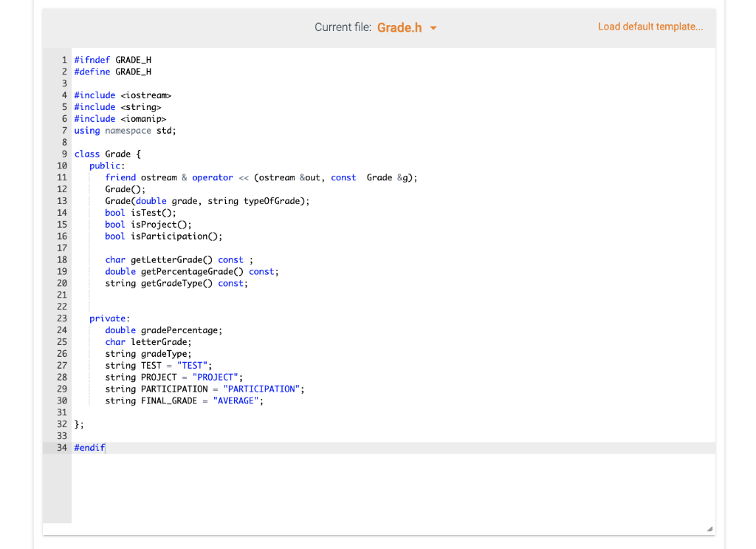Click the Current file label
The image size is (756, 549).
point(343,27)
